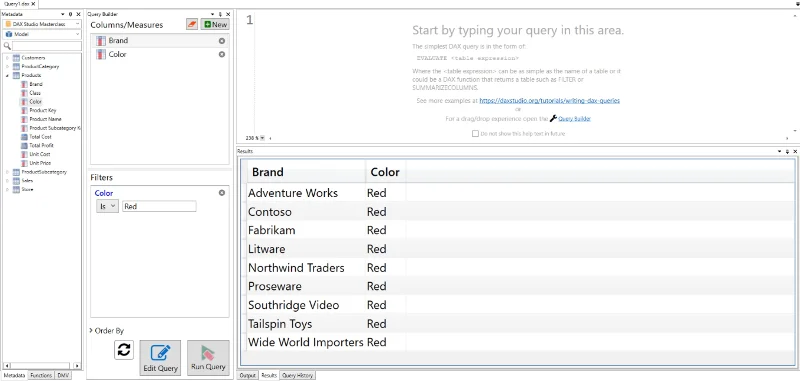Click the Metadata tree horizontal scrollbar
Screen dimensions: 800x381
[x=42, y=366]
